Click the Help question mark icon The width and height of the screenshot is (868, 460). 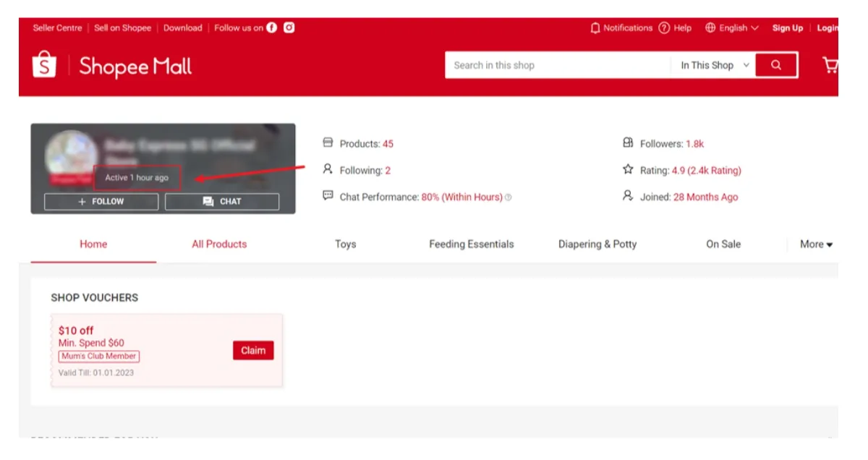(664, 28)
